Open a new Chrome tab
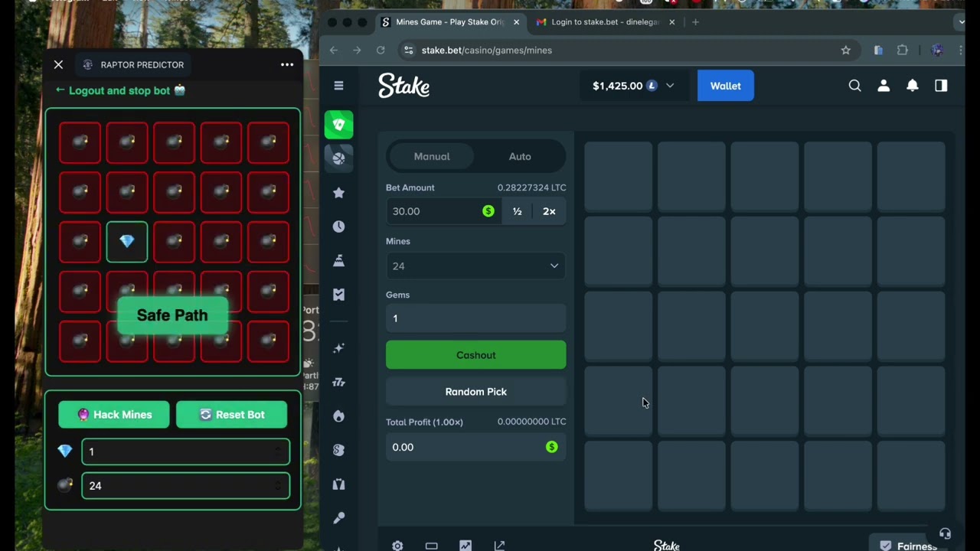Image resolution: width=980 pixels, height=551 pixels. coord(695,22)
